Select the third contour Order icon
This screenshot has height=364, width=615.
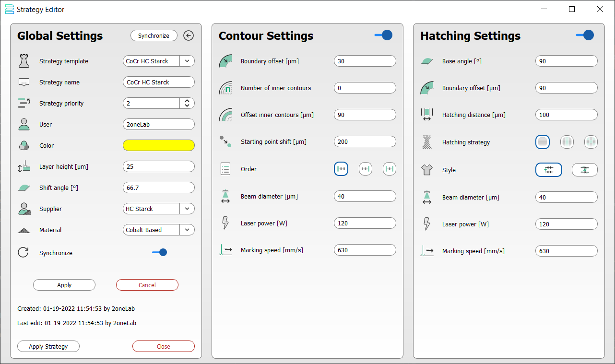click(x=390, y=169)
